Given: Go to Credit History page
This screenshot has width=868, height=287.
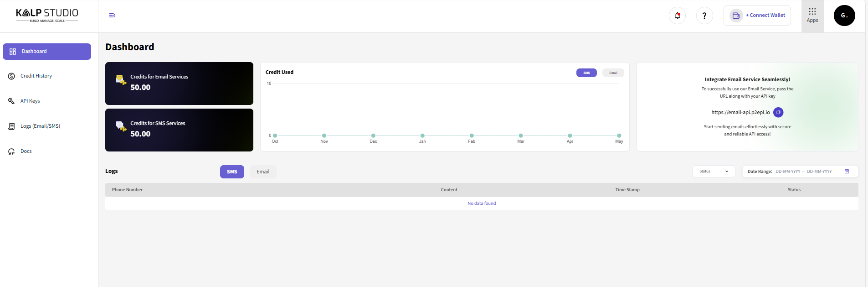Looking at the screenshot, I should click(x=36, y=76).
